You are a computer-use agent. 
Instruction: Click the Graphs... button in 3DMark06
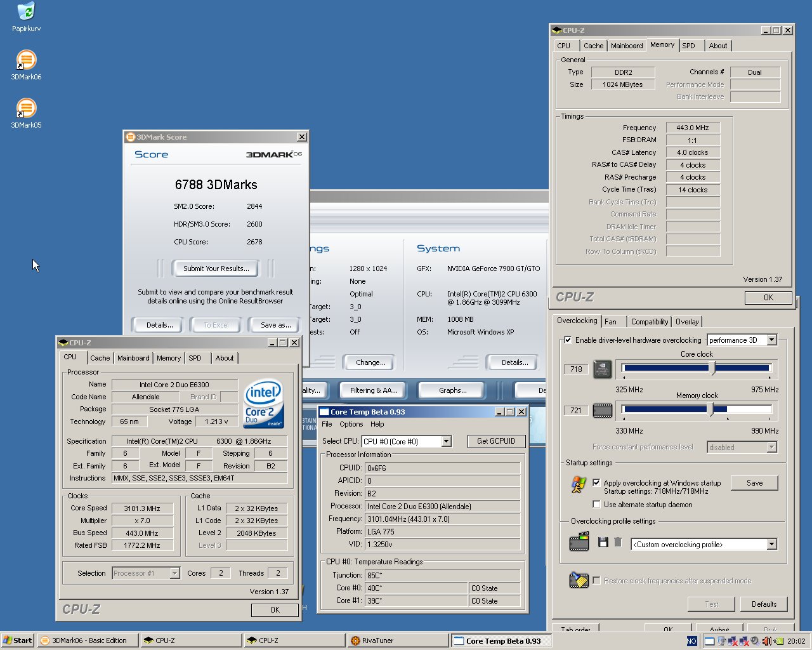[453, 390]
